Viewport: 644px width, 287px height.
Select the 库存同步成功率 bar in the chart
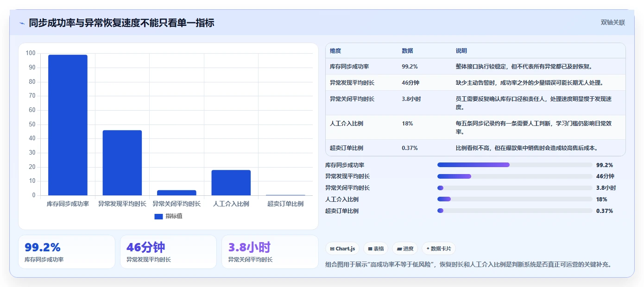click(x=68, y=125)
